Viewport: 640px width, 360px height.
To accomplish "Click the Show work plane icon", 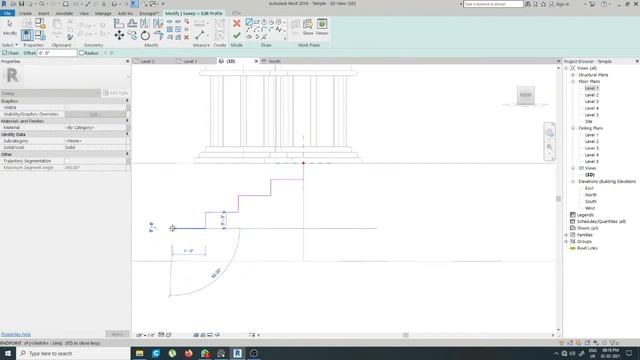I will pyautogui.click(x=308, y=27).
